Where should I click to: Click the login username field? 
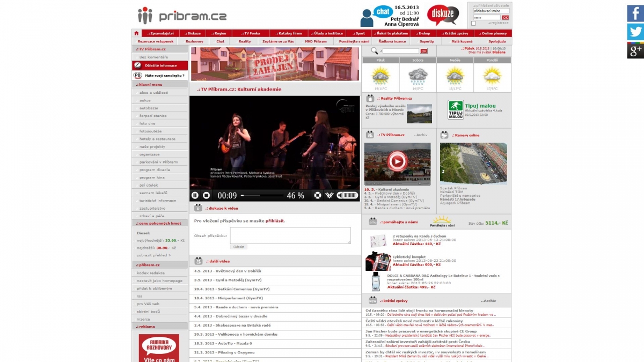click(491, 11)
